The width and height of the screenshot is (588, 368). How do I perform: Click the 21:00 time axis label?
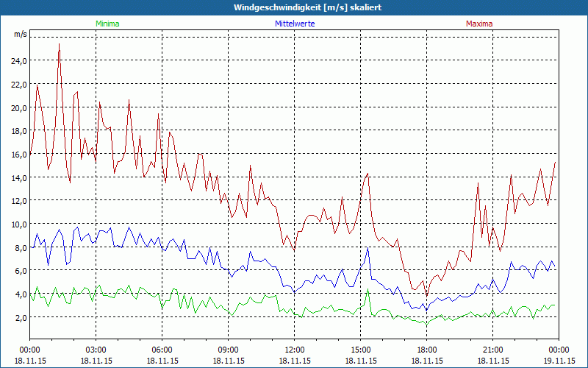pos(493,350)
